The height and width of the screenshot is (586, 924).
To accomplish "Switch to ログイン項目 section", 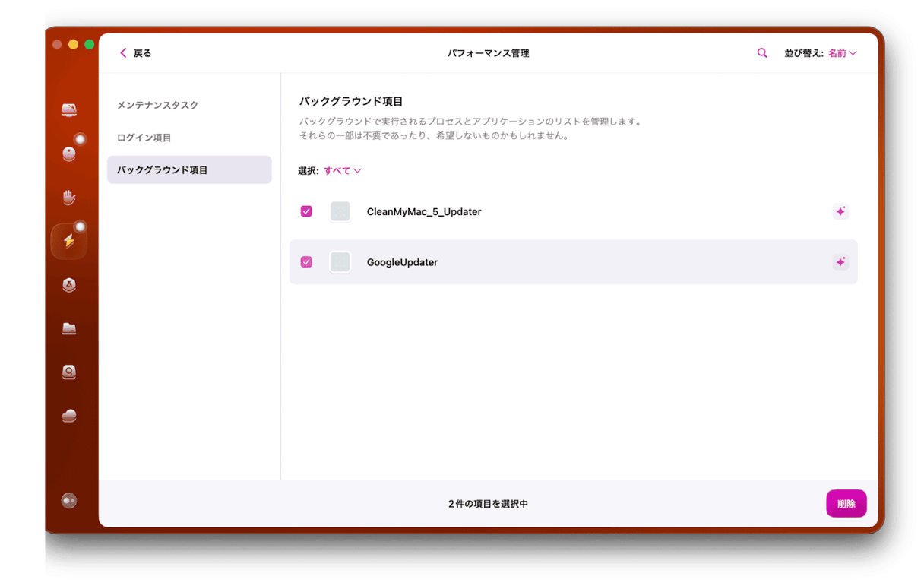I will click(143, 138).
